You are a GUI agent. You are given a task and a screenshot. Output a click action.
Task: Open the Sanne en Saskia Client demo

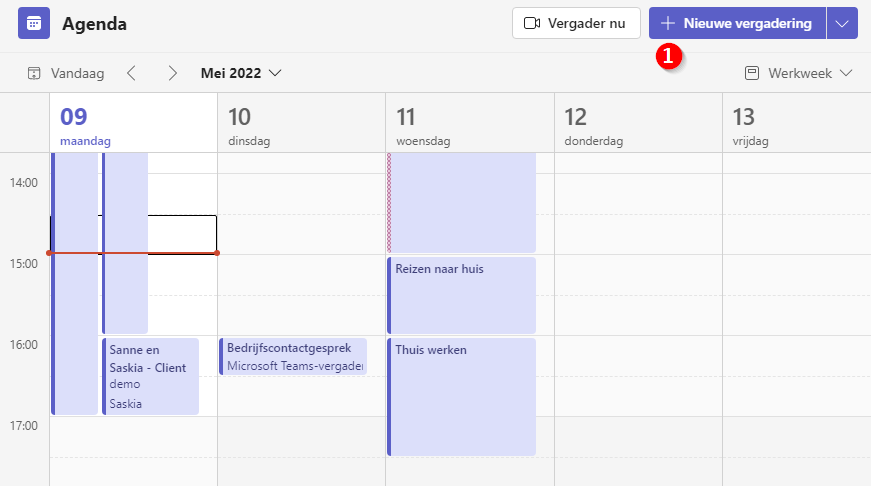click(150, 375)
